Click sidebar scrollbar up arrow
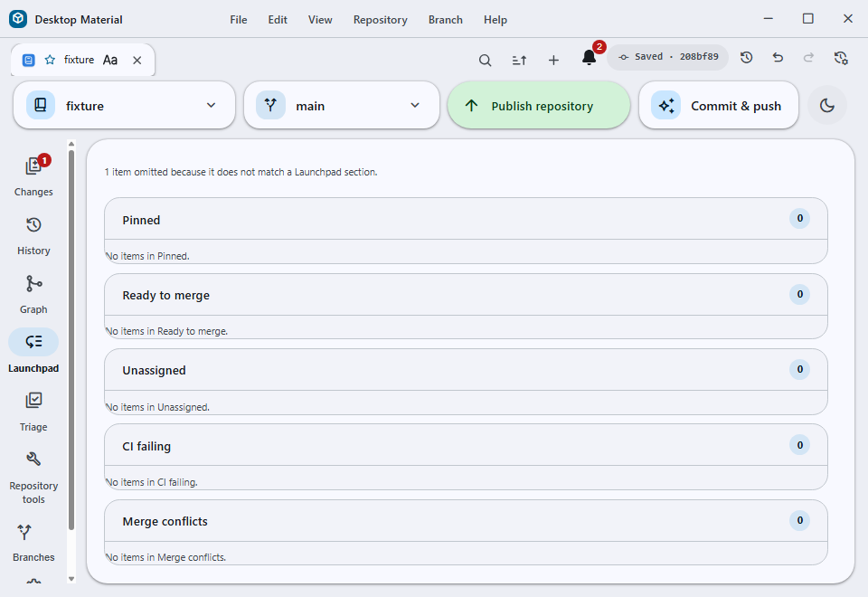This screenshot has width=868, height=597. (x=71, y=144)
